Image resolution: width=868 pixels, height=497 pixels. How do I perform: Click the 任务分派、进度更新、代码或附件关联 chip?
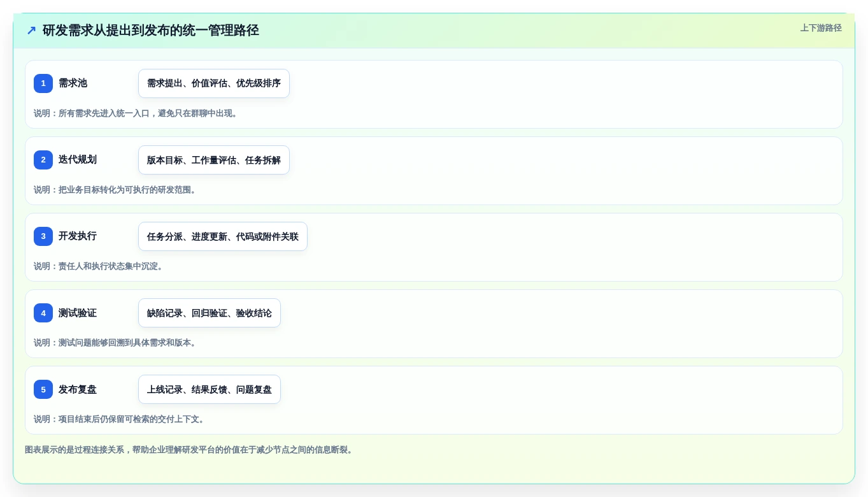pyautogui.click(x=223, y=236)
